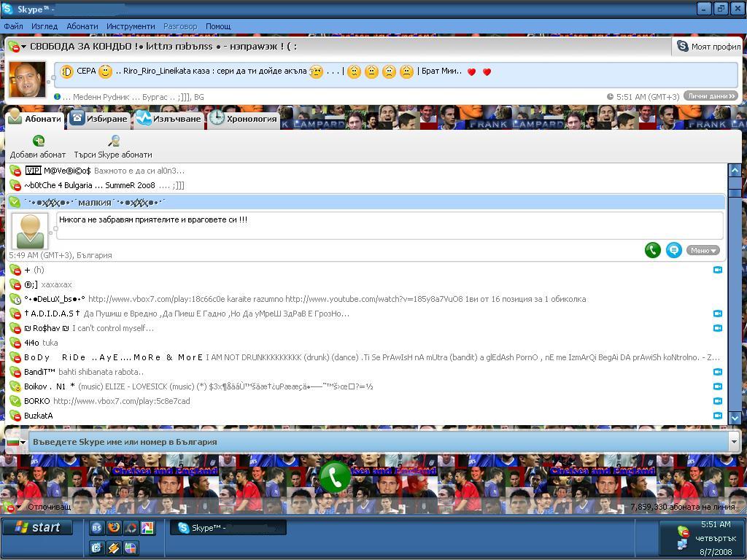Image resolution: width=747 pixels, height=560 pixels.
Task: Launch Firefox from the quick launch bar
Action: tap(113, 528)
